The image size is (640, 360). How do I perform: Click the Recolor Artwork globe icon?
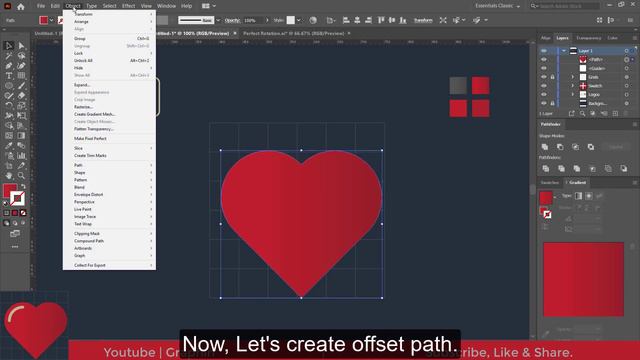coord(313,20)
